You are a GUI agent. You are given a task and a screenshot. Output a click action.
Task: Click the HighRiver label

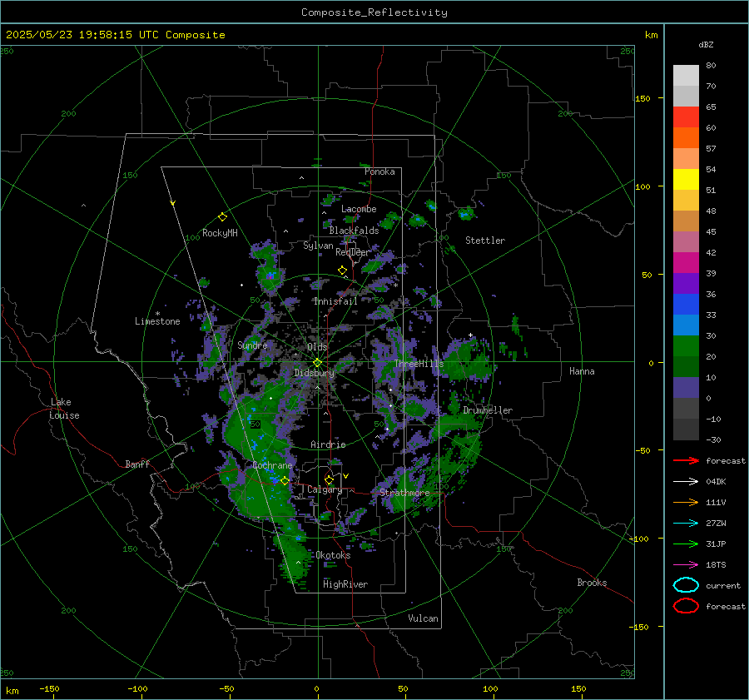pos(345,584)
